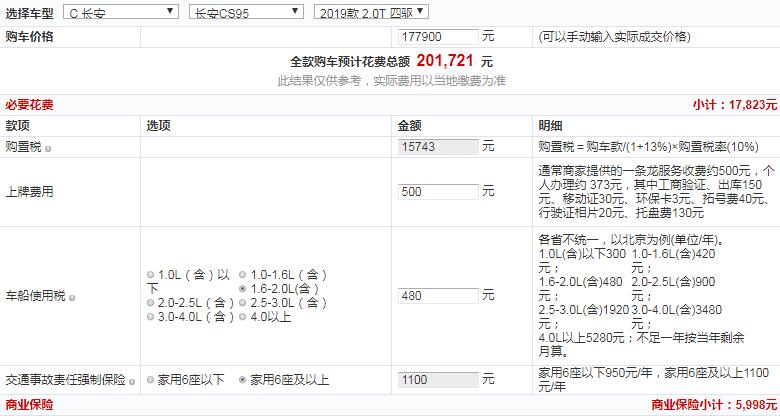Click the 明细 column header
Image resolution: width=780 pixels, height=416 pixels.
(x=550, y=126)
